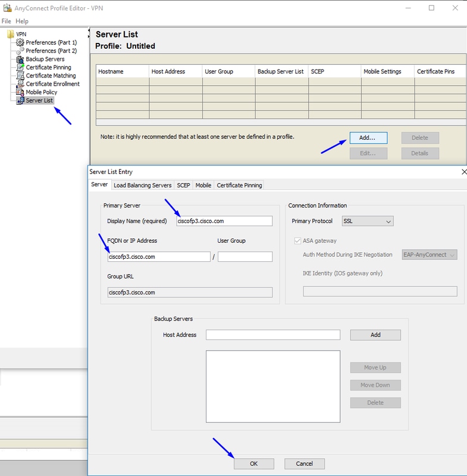
Task: Click the SCEP column header
Action: [335, 71]
